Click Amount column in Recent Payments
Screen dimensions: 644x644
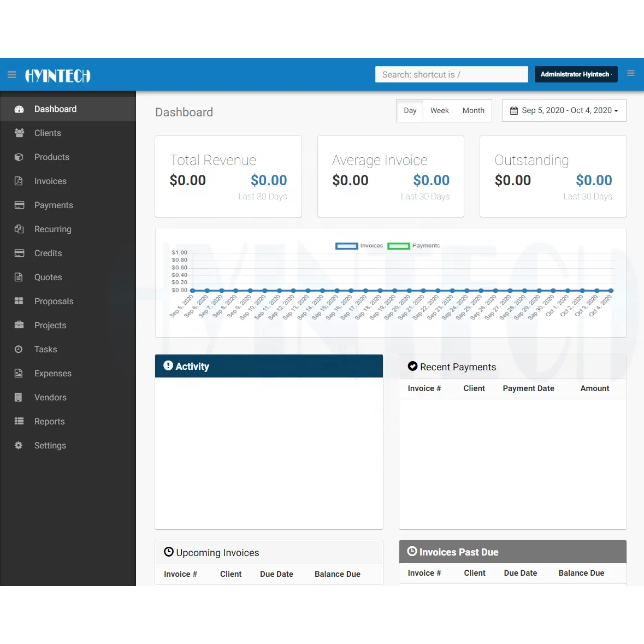pyautogui.click(x=595, y=388)
